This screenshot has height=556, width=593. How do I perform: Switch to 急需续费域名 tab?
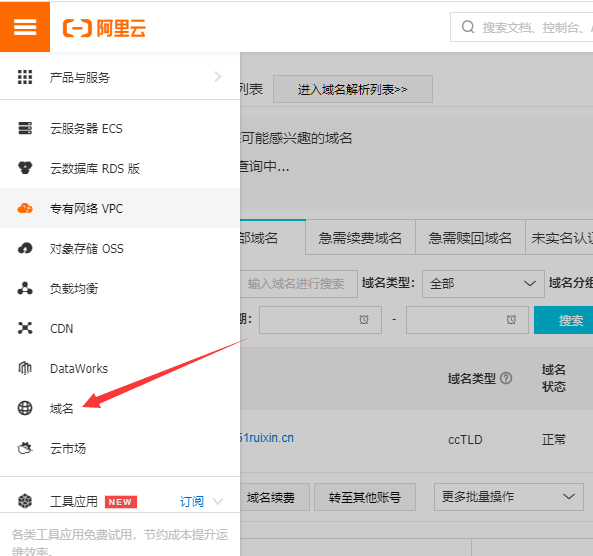(360, 238)
